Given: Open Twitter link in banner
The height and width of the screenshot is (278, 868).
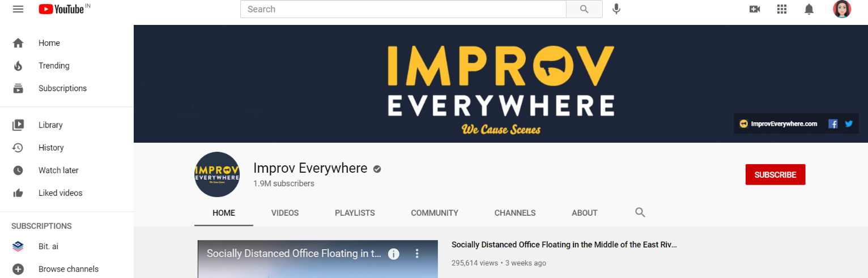Looking at the screenshot, I should click(x=849, y=123).
